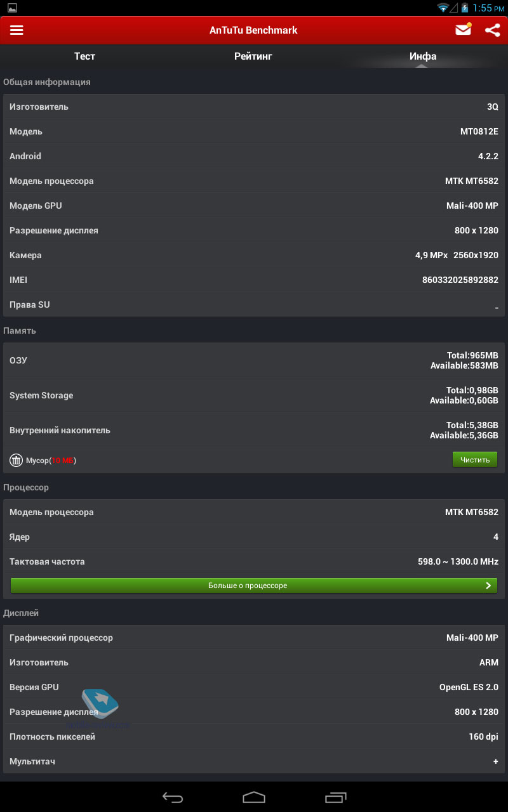Select the Инфа tab

tap(423, 56)
